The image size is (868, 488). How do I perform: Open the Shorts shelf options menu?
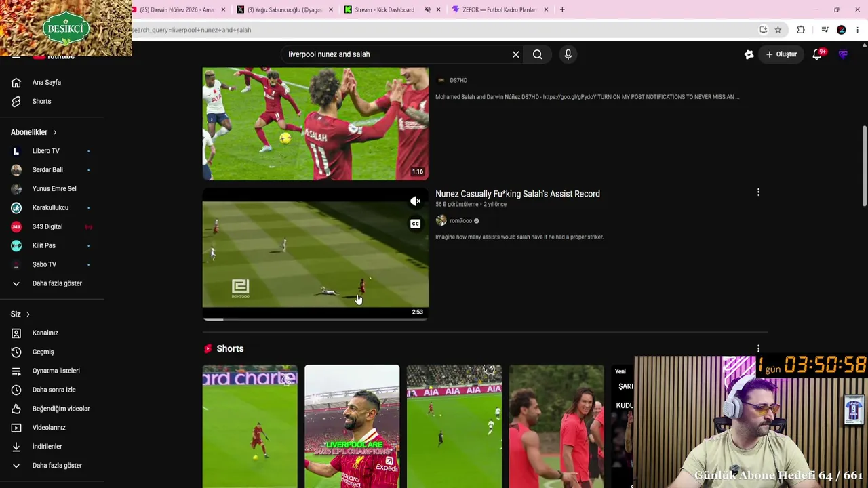tap(758, 348)
